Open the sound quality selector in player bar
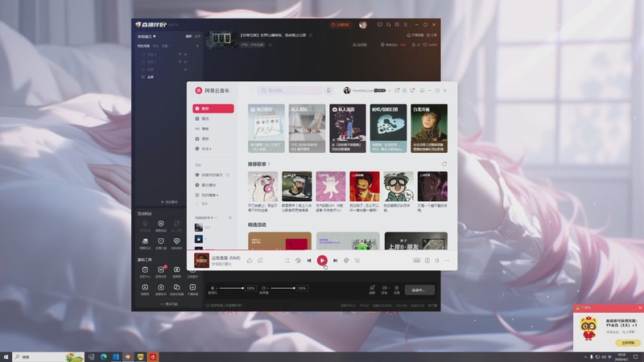644x362 pixels. click(416, 261)
